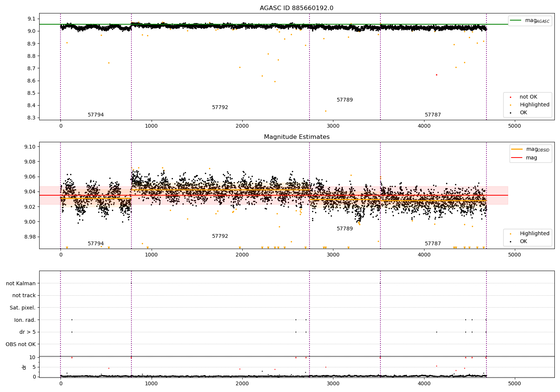The image size is (560, 392).
Task: Select the mag AGASC legend entry in the top plot
Action: click(530, 21)
